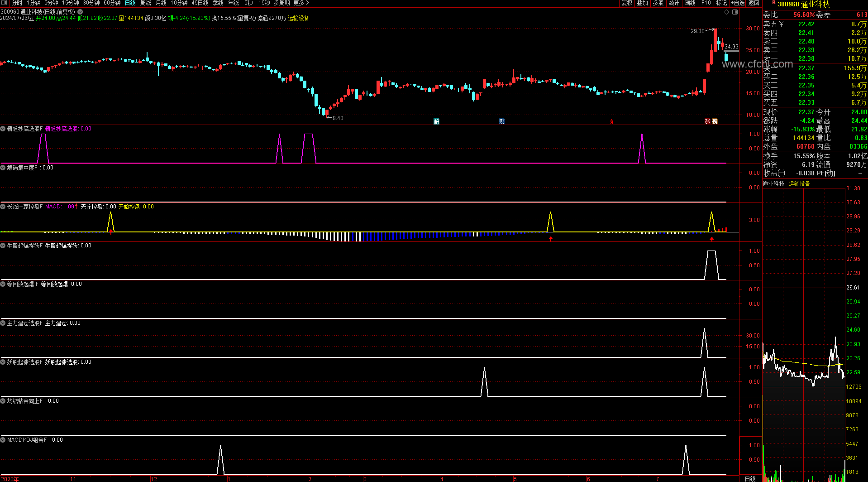868x482 pixels.
Task: Open the F10 company info
Action: pos(706,3)
